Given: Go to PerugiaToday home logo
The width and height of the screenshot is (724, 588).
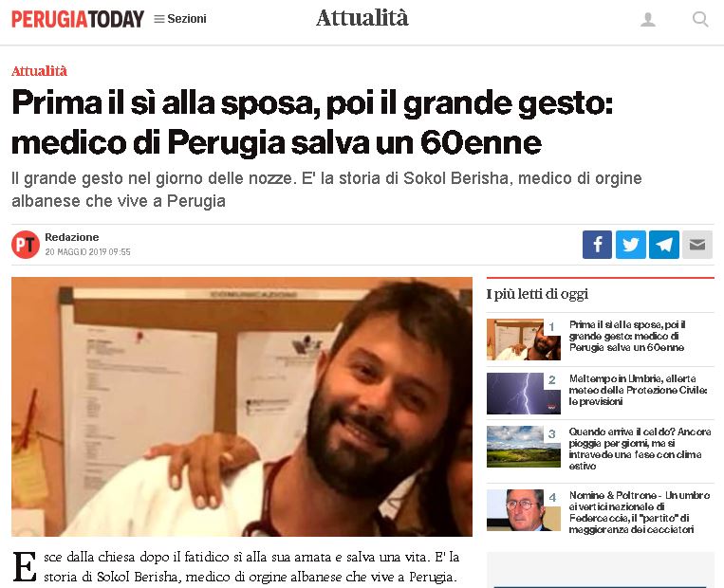Looking at the screenshot, I should pyautogui.click(x=78, y=19).
